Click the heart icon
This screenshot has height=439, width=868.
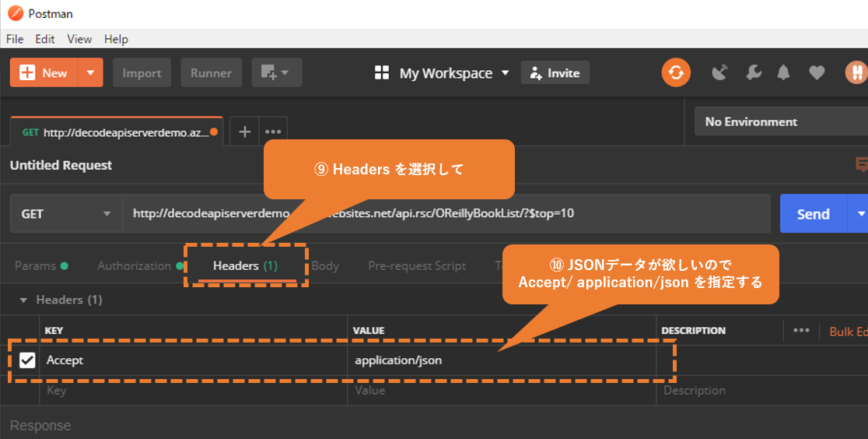817,72
